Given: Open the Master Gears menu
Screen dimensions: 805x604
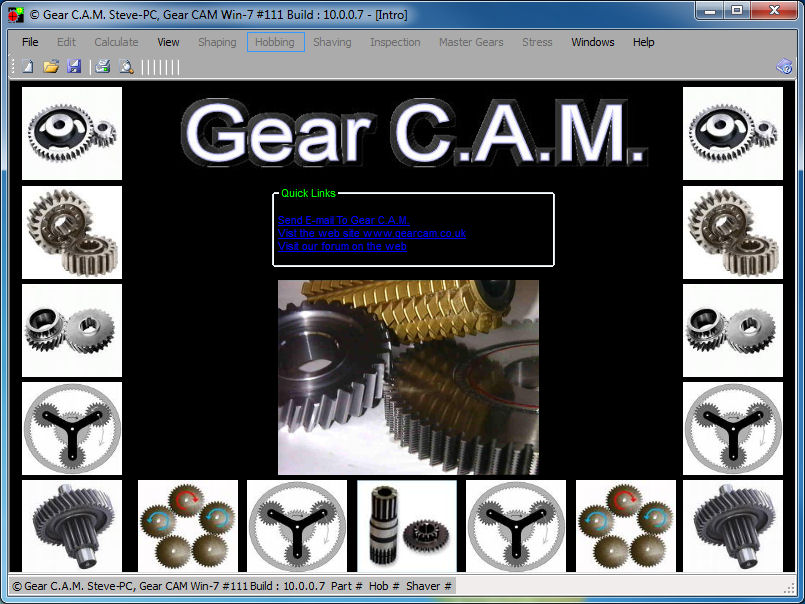Looking at the screenshot, I should tap(471, 42).
